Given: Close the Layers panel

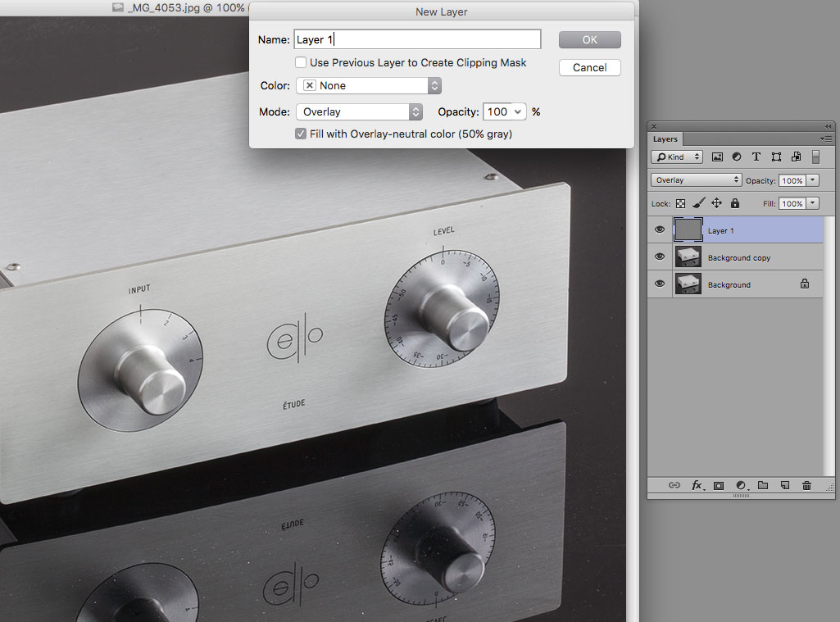Looking at the screenshot, I should coord(654,126).
